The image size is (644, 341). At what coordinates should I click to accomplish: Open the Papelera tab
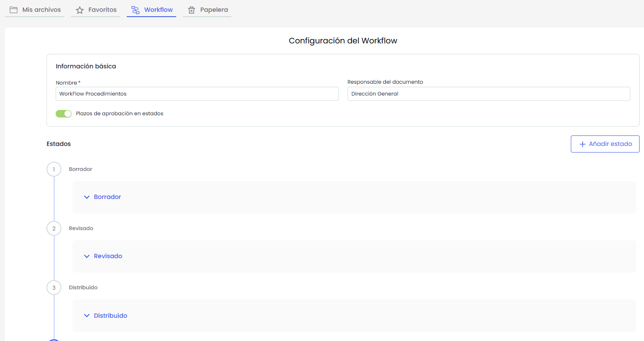tap(214, 10)
